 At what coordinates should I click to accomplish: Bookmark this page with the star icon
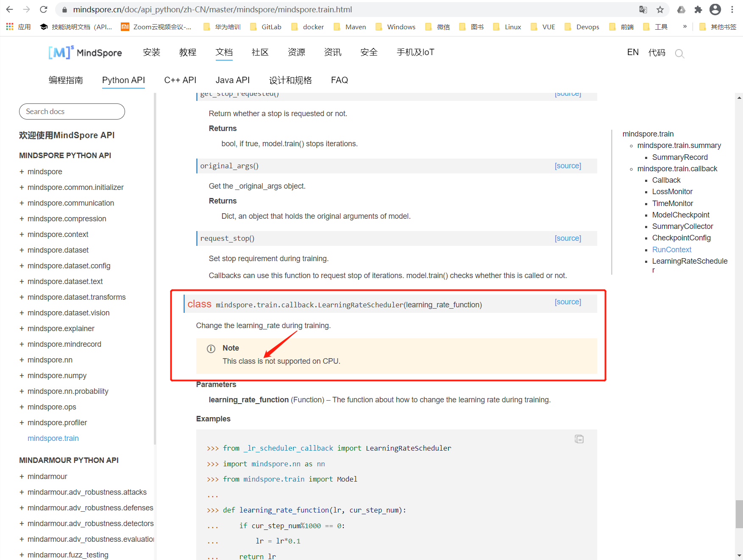coord(660,9)
